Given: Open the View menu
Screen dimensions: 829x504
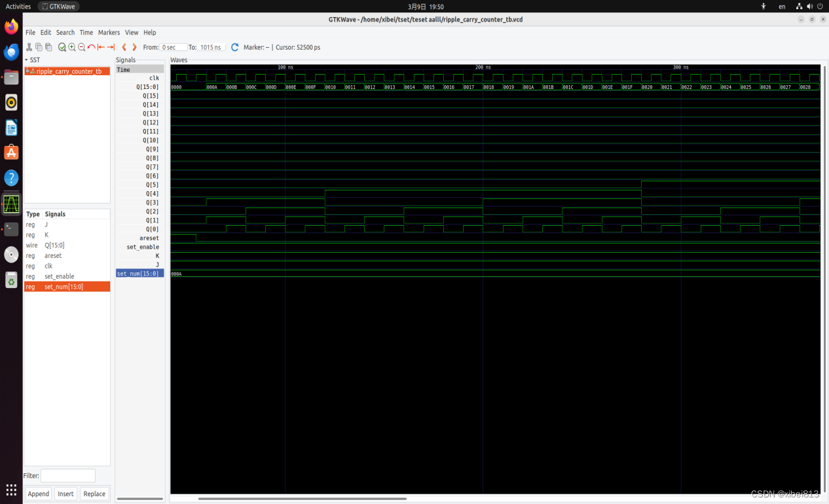Looking at the screenshot, I should [132, 32].
